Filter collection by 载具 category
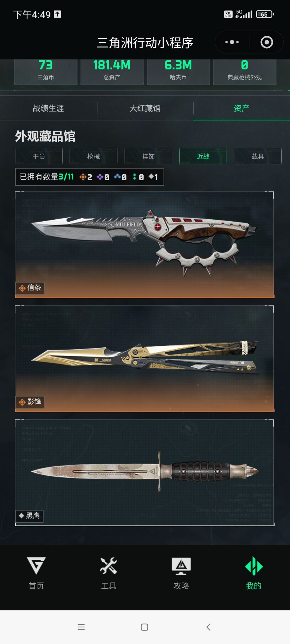Viewport: 290px width, 644px height. 258,156
